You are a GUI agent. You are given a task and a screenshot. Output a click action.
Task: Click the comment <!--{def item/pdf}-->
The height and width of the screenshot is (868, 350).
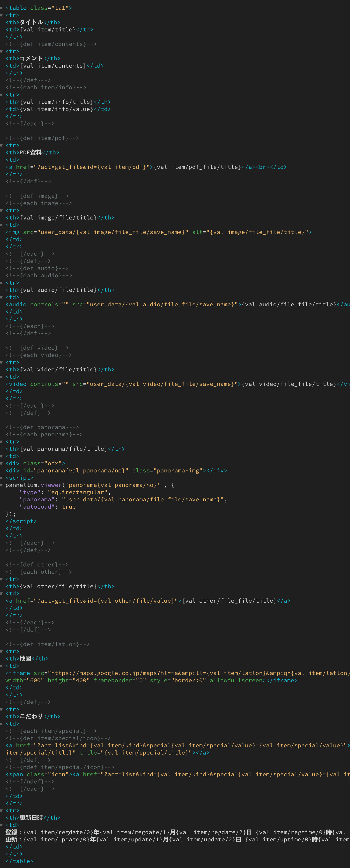click(42, 138)
